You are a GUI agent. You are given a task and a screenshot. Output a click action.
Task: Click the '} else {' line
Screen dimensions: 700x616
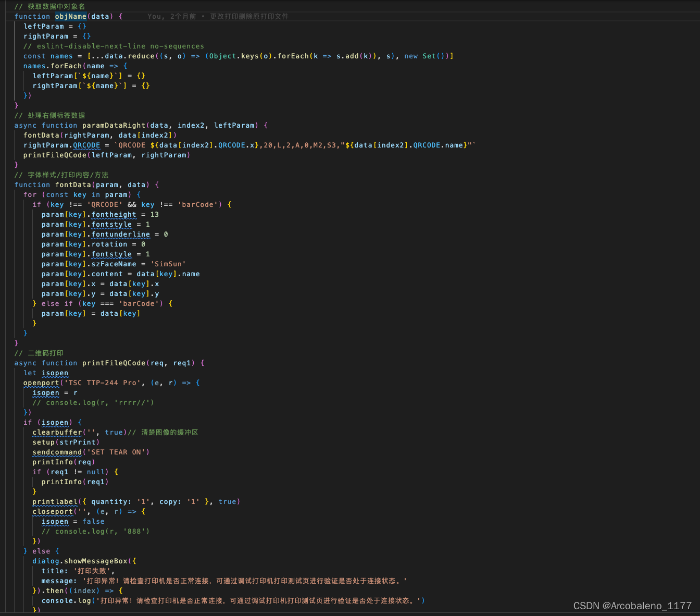41,551
